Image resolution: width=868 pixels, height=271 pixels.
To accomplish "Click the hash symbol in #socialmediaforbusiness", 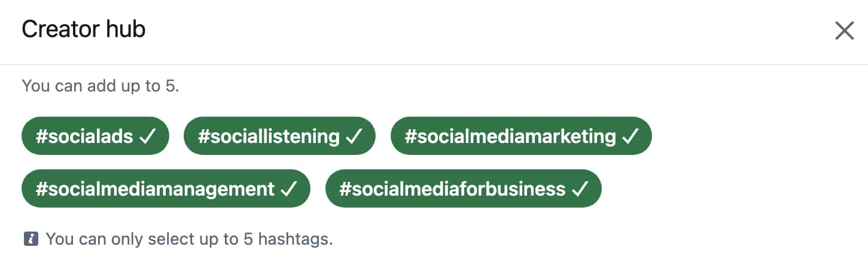I will [x=345, y=190].
